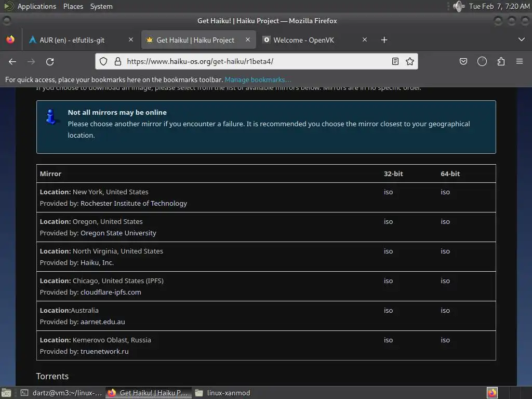Click the site padlock security icon
532x399 pixels.
point(118,61)
